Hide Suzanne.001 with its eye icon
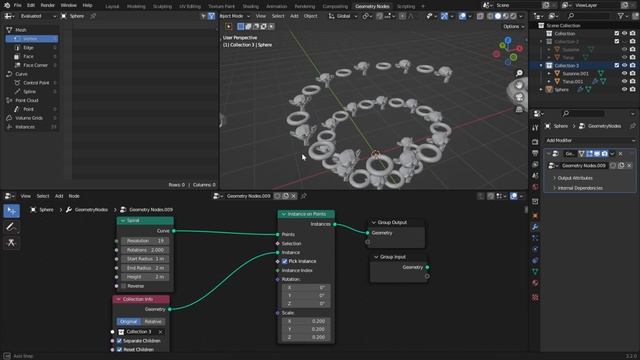Image resolution: width=640 pixels, height=360 pixels. pos(624,73)
